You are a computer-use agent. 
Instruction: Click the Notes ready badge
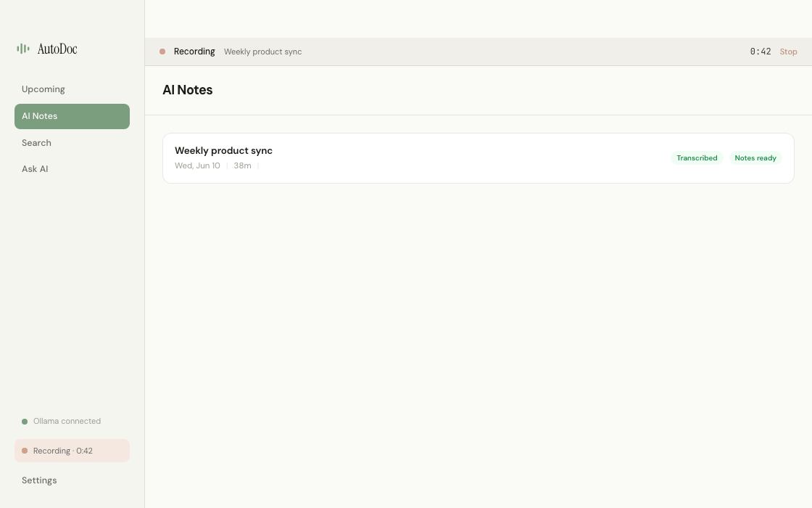point(755,158)
